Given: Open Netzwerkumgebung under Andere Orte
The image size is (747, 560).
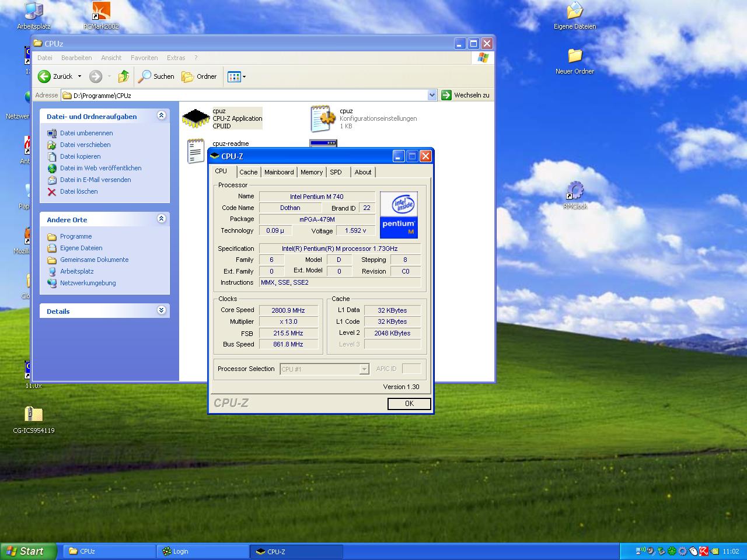Looking at the screenshot, I should [88, 283].
